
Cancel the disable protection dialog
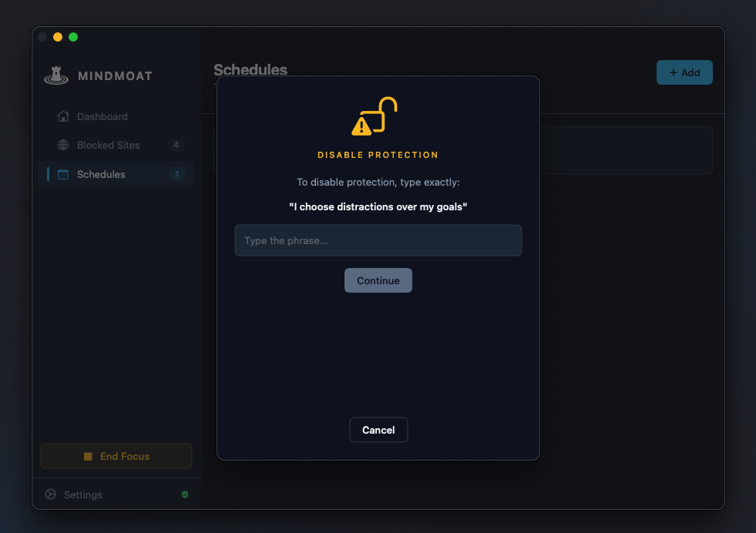click(378, 430)
